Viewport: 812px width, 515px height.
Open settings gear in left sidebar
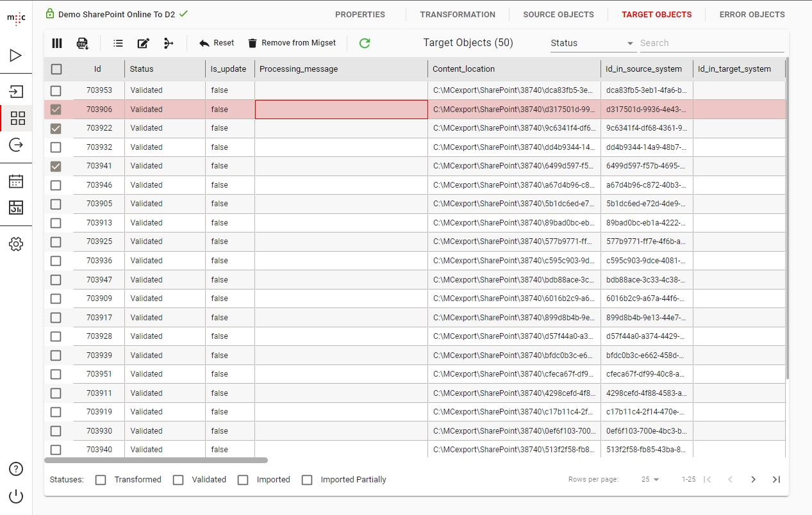pyautogui.click(x=17, y=244)
